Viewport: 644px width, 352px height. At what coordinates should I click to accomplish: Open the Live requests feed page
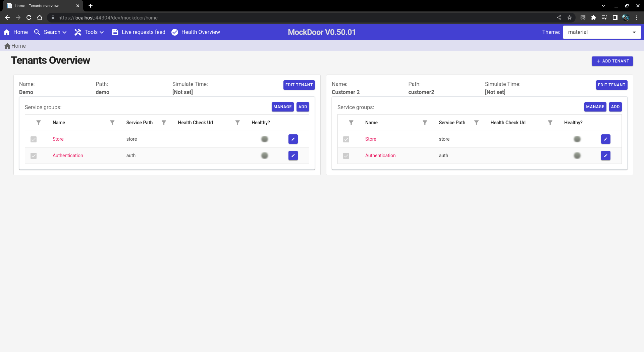coord(139,32)
